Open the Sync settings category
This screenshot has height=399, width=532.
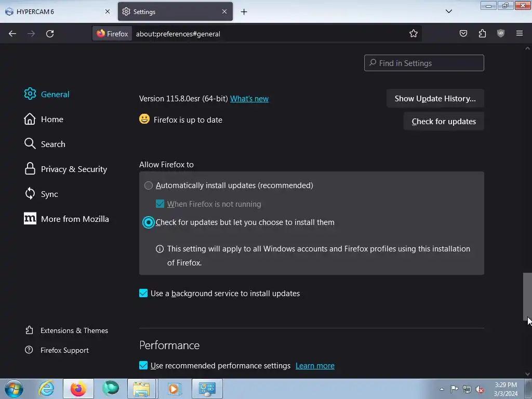[x=41, y=194]
